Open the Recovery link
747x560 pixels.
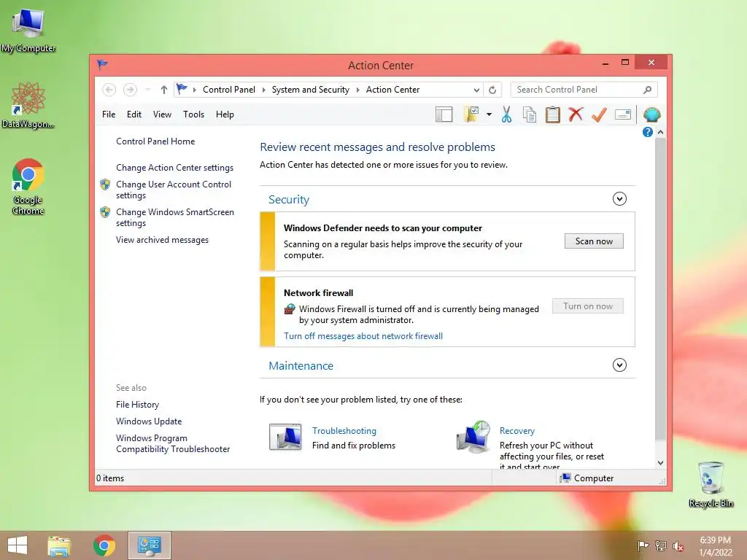pos(517,430)
